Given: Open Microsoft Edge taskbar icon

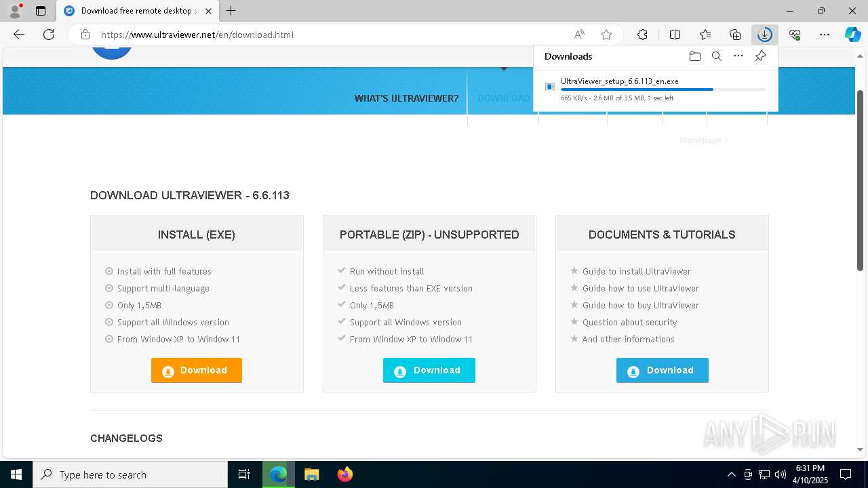Looking at the screenshot, I should [279, 474].
